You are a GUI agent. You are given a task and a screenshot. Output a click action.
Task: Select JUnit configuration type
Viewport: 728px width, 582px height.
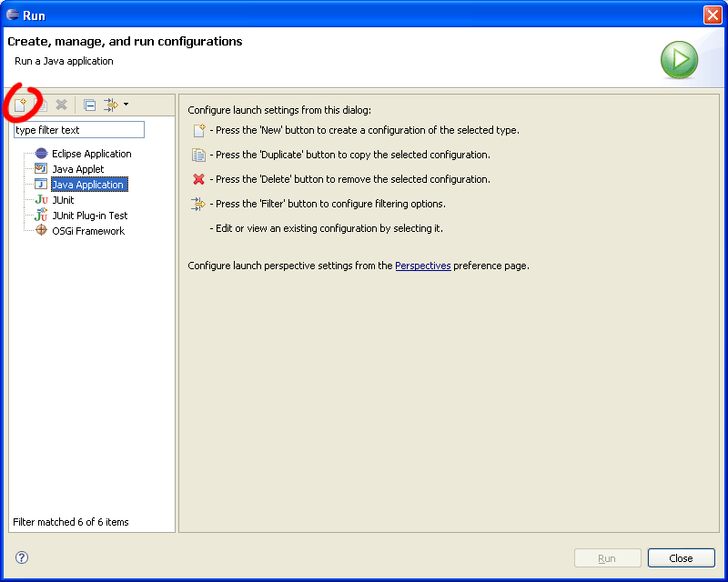point(63,200)
